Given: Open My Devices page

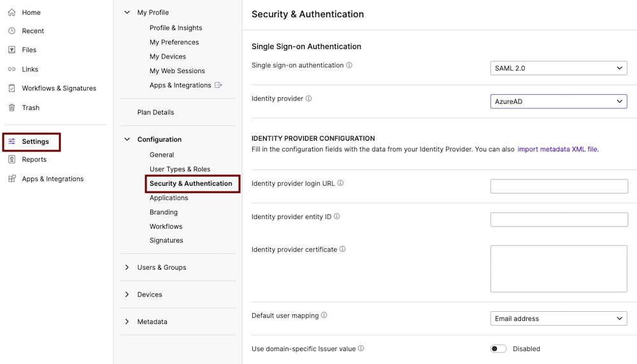Looking at the screenshot, I should click(168, 57).
